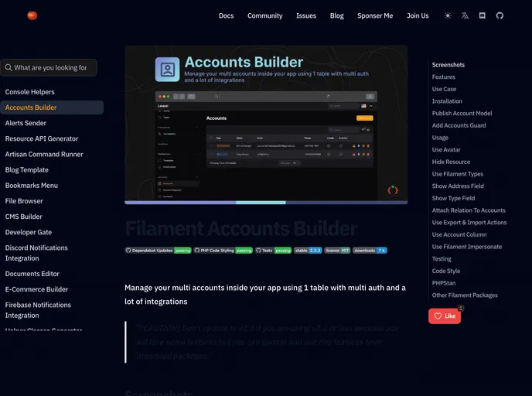Go to Artisan Command Runner
The image size is (532, 396).
coord(44,155)
